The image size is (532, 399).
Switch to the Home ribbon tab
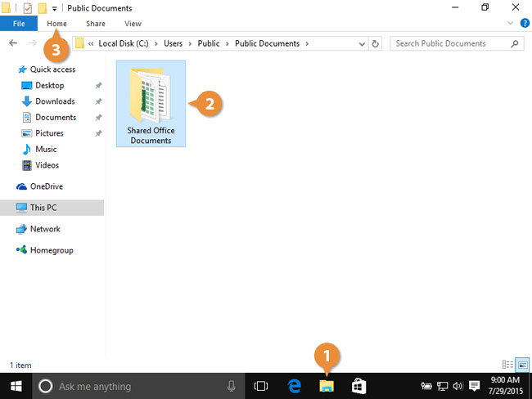pos(56,24)
